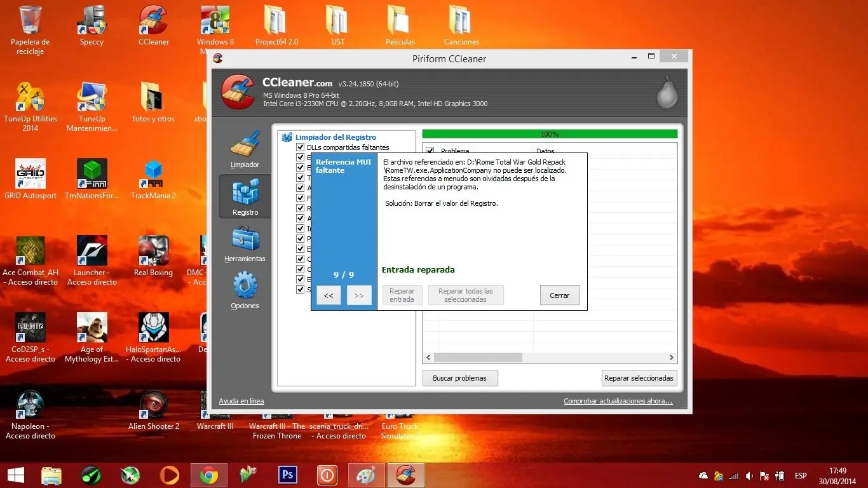The height and width of the screenshot is (488, 868).
Task: Click the ESP language indicator
Action: 801,475
